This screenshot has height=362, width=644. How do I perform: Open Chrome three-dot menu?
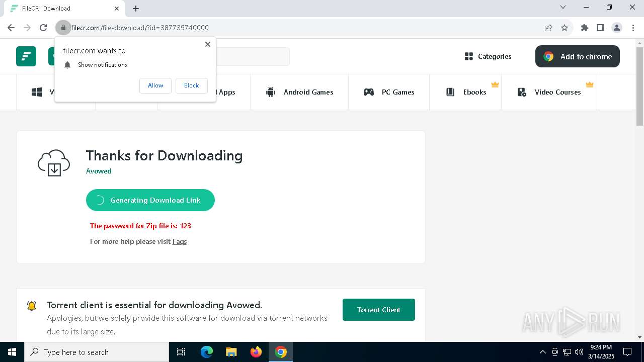(633, 28)
